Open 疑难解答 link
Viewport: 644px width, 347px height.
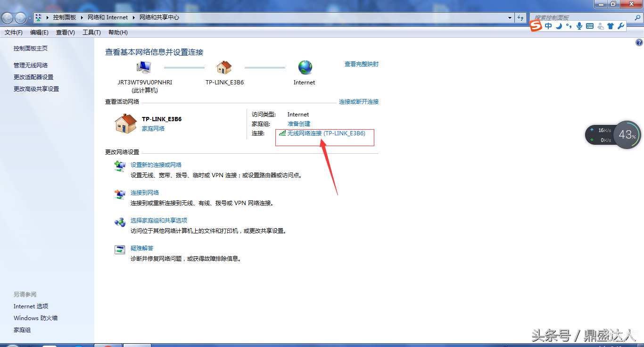click(142, 248)
